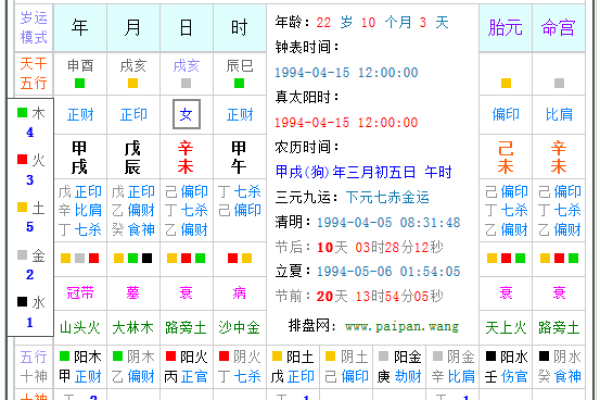Click the 五行十神 row label
The width and height of the screenshot is (600, 400).
tap(34, 367)
